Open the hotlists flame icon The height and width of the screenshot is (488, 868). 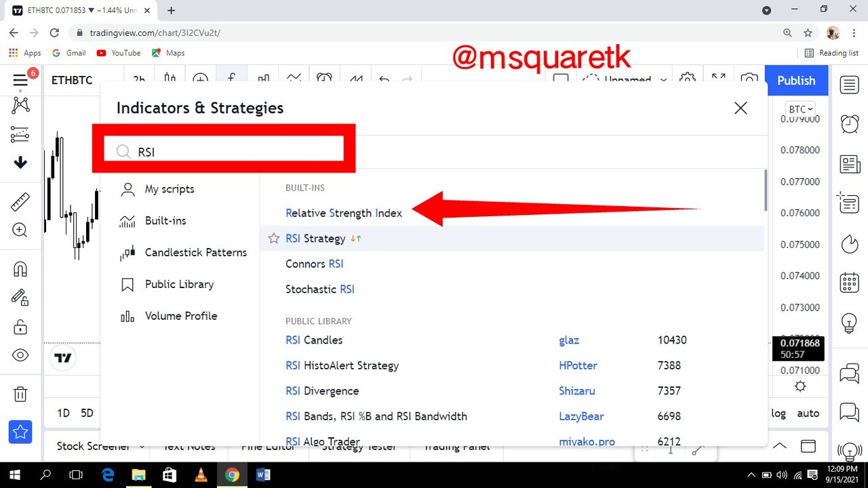point(849,243)
